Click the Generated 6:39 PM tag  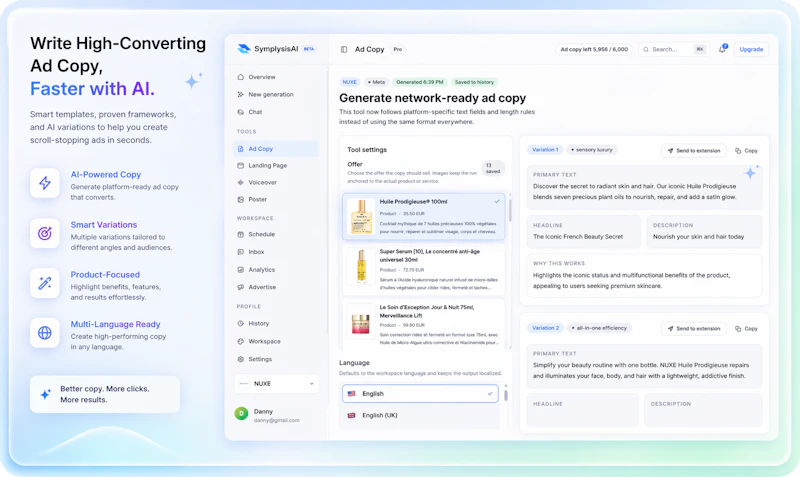pyautogui.click(x=420, y=82)
